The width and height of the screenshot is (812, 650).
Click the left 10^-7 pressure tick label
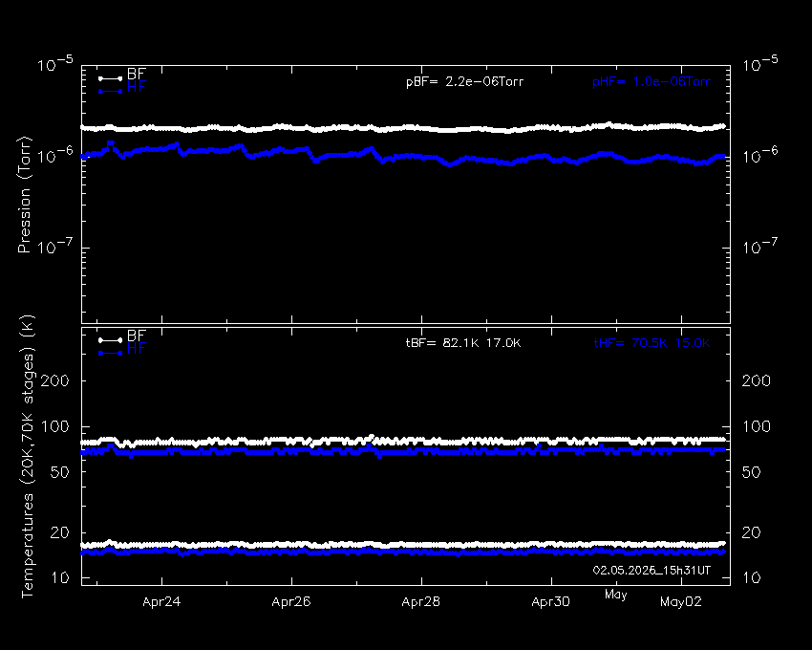click(54, 246)
